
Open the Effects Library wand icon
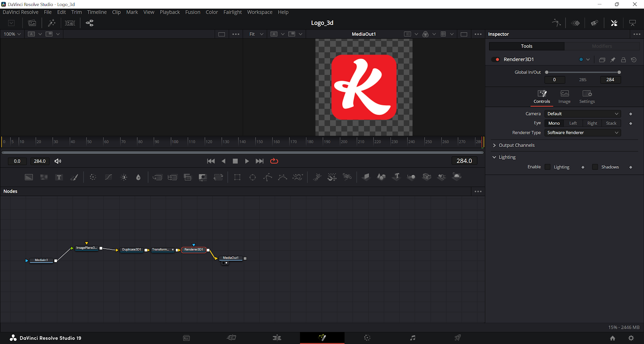pyautogui.click(x=52, y=23)
